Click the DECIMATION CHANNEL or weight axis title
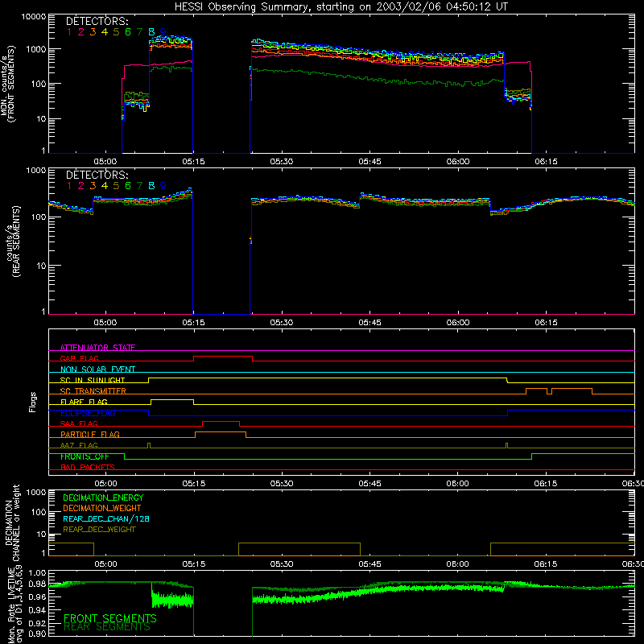 pyautogui.click(x=12, y=522)
